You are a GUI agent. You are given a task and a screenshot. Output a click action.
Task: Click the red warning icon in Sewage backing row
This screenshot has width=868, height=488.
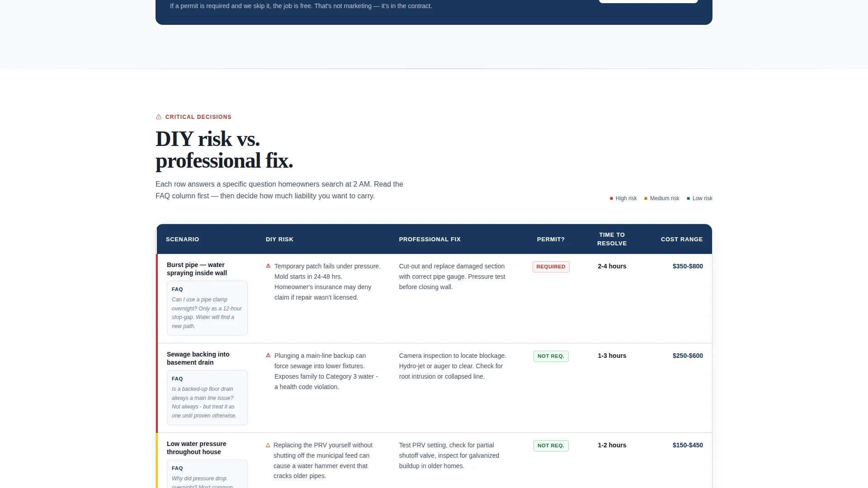tap(268, 355)
